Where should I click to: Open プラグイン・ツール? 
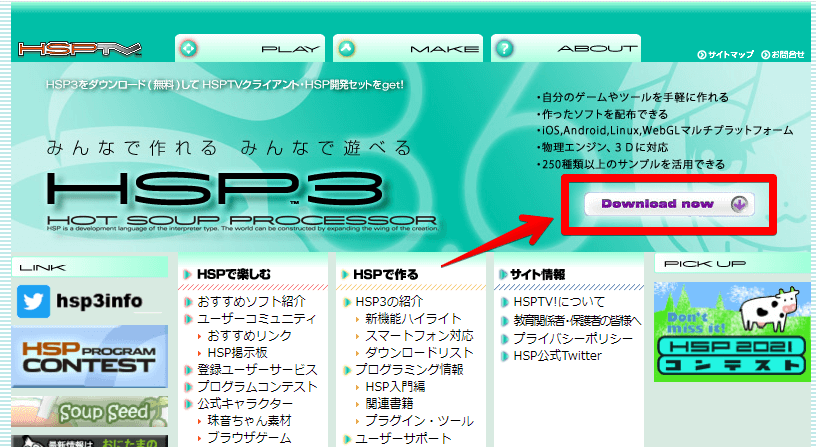(419, 420)
